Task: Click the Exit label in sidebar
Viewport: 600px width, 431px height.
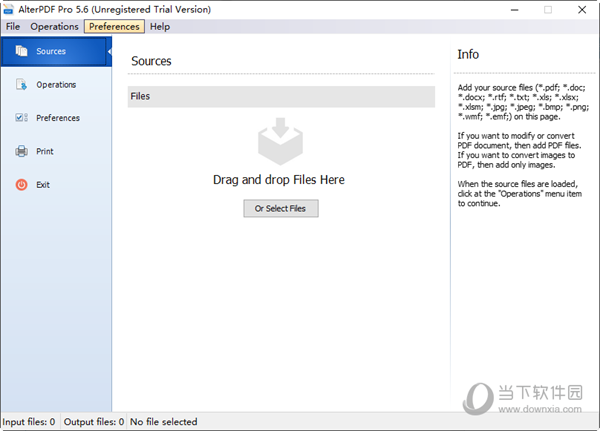Action: click(43, 185)
